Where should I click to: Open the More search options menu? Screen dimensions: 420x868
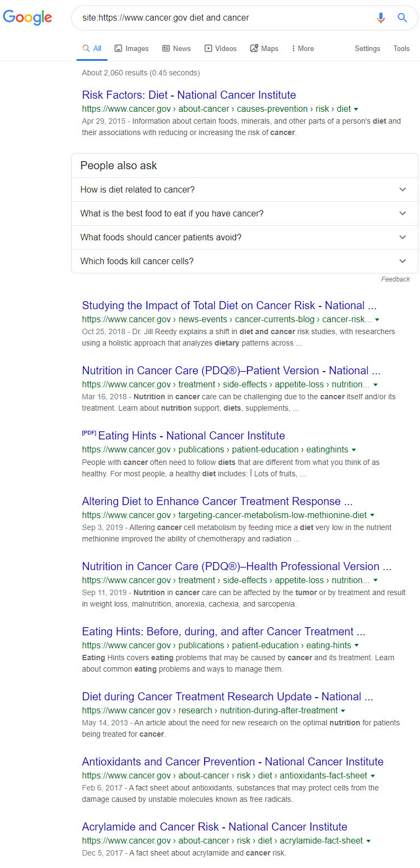303,48
